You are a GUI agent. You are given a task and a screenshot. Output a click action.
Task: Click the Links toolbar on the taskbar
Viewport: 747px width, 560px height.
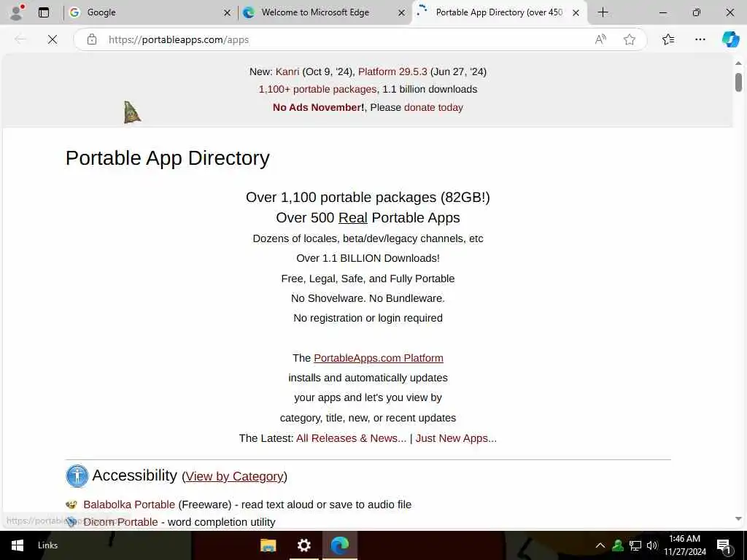point(47,545)
